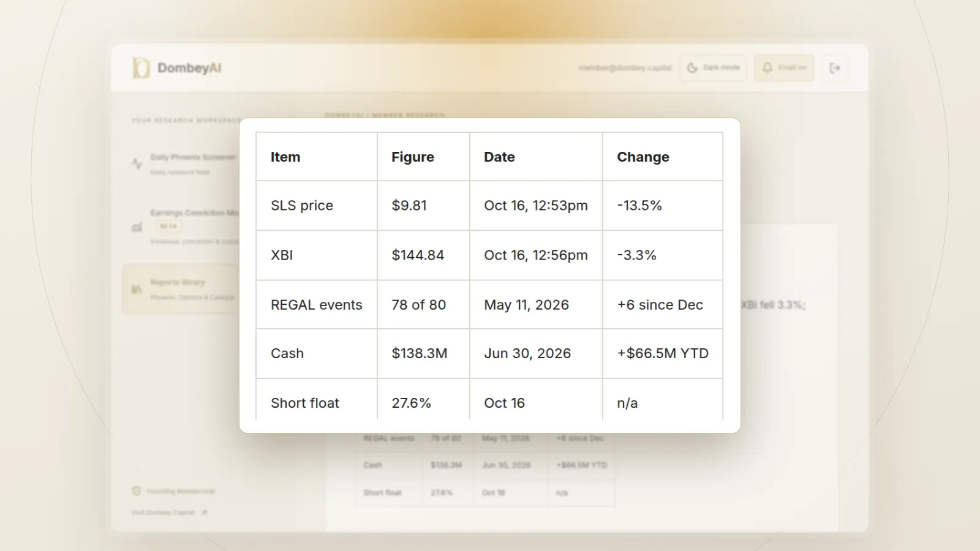Select the SLS price cell
This screenshot has height=551, width=980.
(317, 206)
